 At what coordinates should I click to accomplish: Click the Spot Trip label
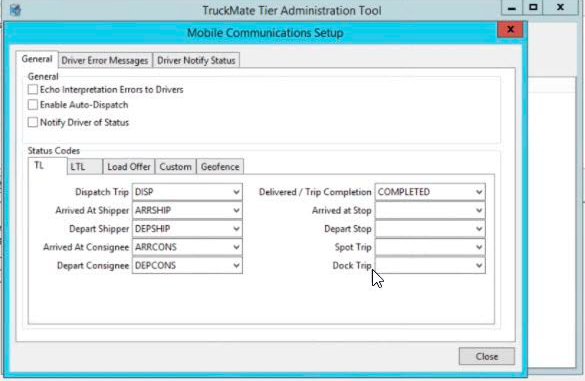click(x=353, y=247)
